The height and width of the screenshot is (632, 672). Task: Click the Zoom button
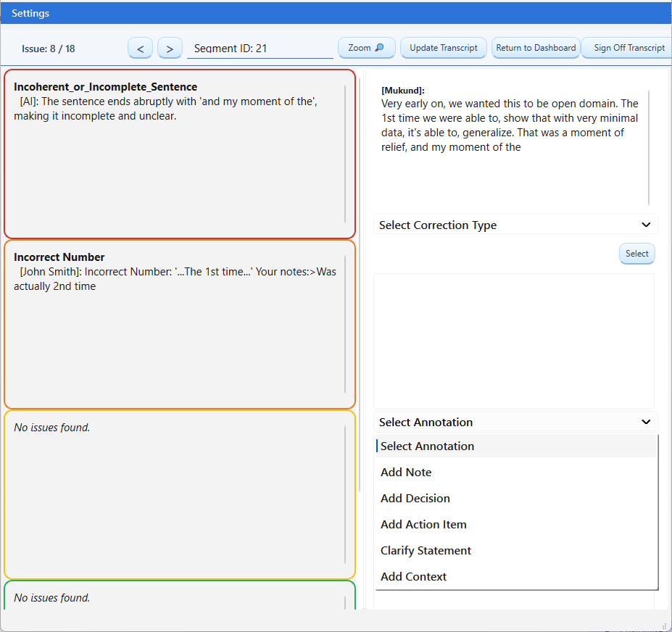(366, 48)
